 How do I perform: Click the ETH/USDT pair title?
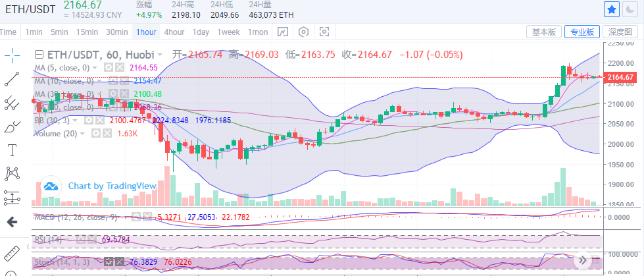(30, 9)
